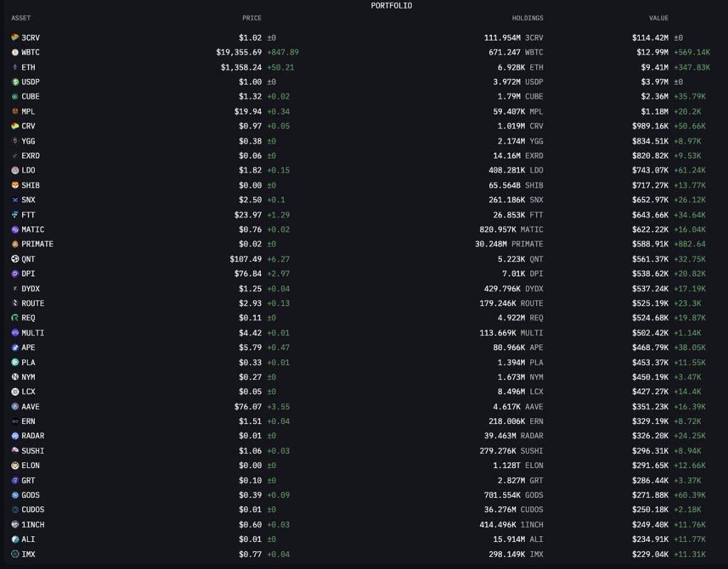The width and height of the screenshot is (728, 569).
Task: Click the $12.99M value
Action: click(653, 53)
